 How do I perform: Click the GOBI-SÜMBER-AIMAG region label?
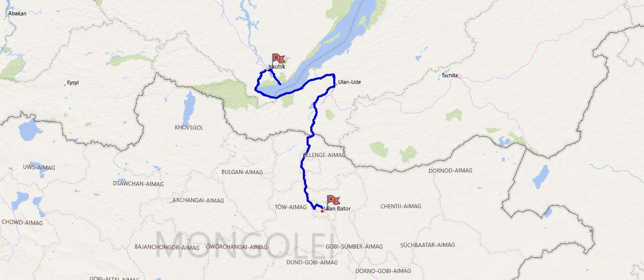tap(354, 246)
